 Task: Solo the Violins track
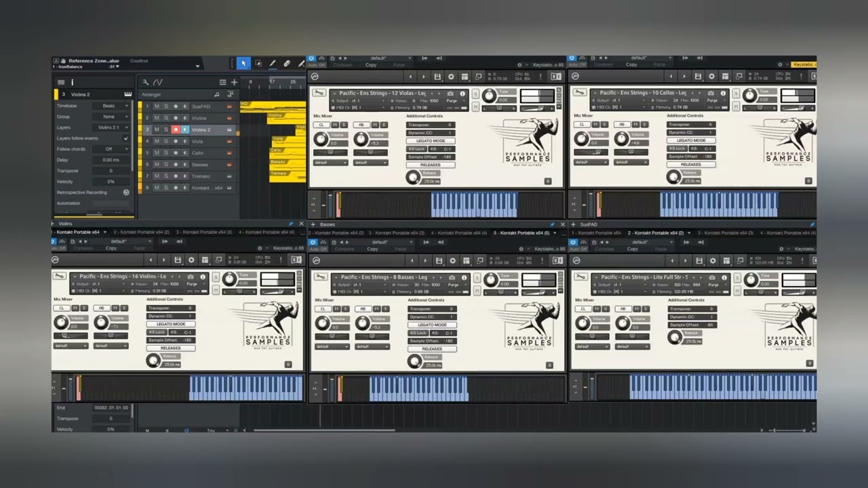(x=165, y=118)
